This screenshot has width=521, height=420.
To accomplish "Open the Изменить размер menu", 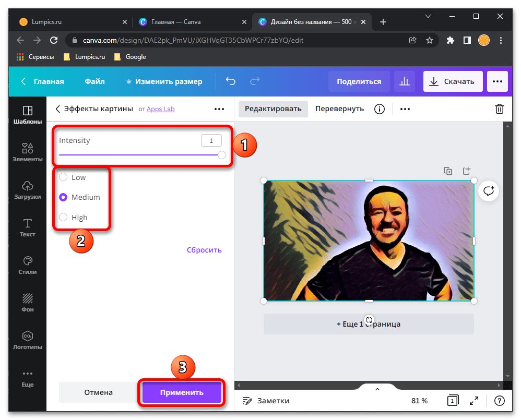I will tap(164, 81).
